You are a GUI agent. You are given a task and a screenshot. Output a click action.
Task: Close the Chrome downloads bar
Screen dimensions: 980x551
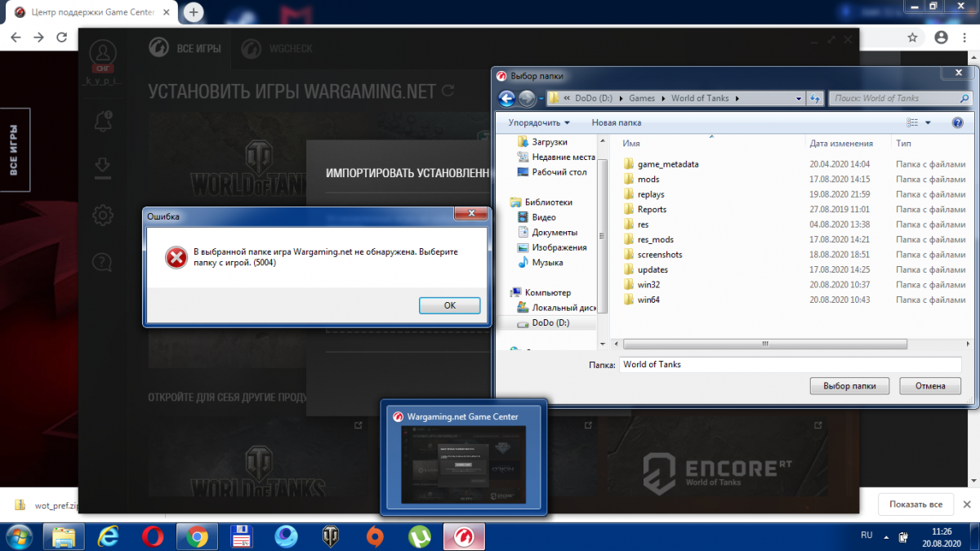[x=967, y=504]
